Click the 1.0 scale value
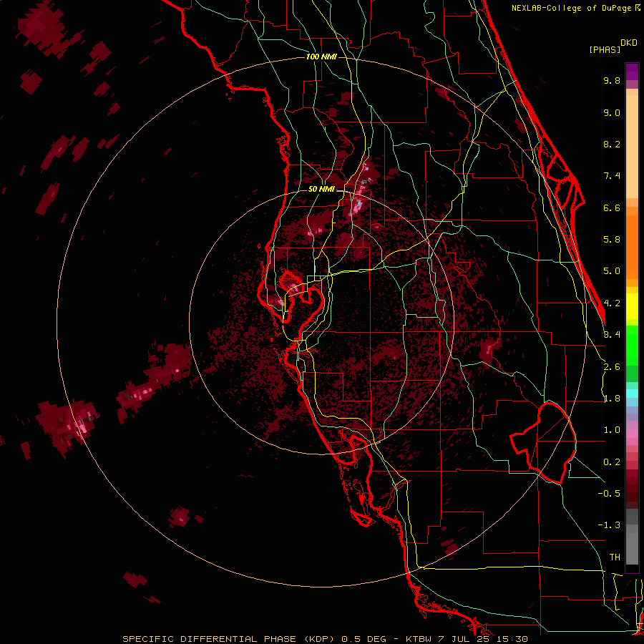Image resolution: width=644 pixels, height=644 pixels. point(612,430)
